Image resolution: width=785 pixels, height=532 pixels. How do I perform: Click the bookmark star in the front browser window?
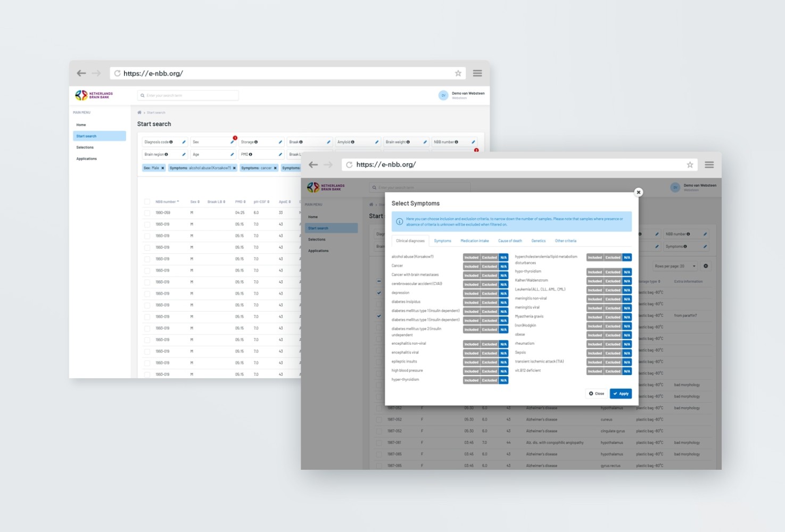click(690, 164)
